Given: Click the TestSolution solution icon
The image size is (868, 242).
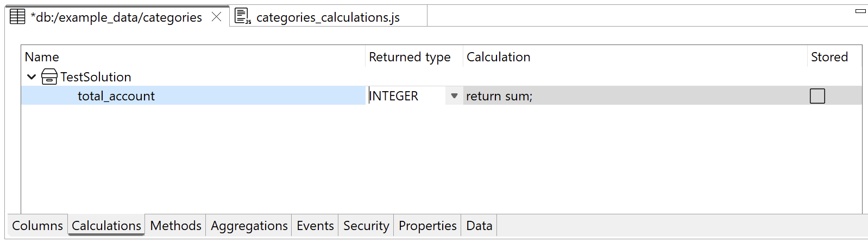Looking at the screenshot, I should pyautogui.click(x=49, y=77).
